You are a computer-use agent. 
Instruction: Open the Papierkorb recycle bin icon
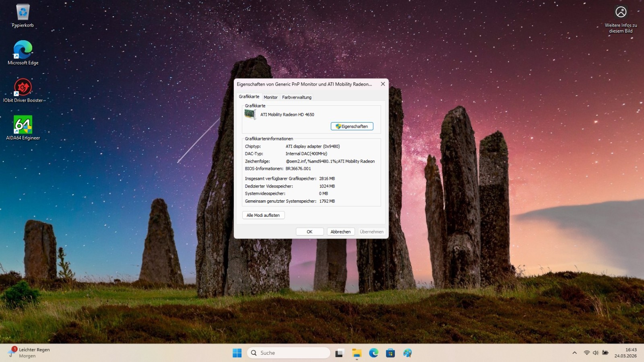pyautogui.click(x=23, y=16)
